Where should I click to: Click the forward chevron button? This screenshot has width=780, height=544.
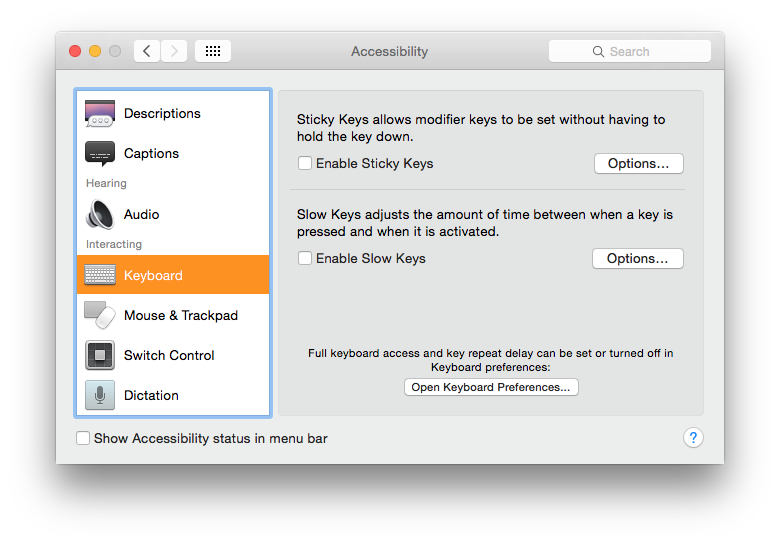pos(174,51)
